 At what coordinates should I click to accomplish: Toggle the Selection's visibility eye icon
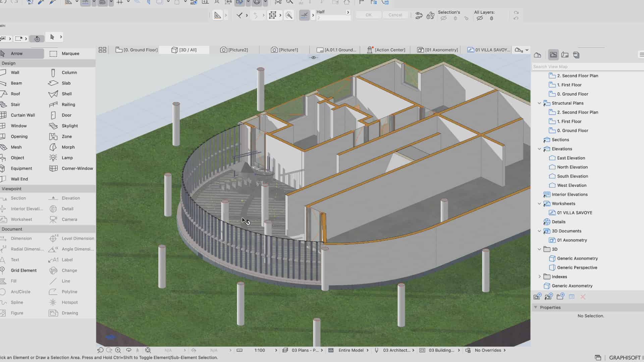pos(443,18)
